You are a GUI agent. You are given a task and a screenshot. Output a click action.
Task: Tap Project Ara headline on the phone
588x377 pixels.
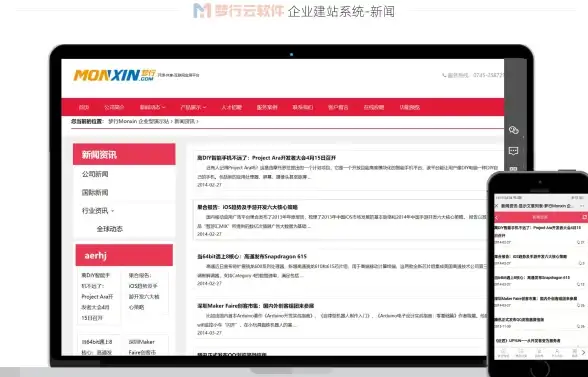coord(538,231)
